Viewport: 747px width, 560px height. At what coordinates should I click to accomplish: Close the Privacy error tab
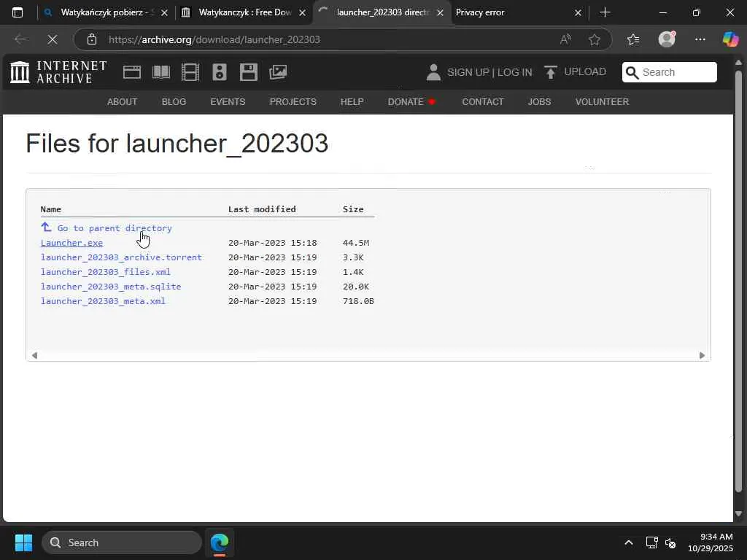coord(578,13)
